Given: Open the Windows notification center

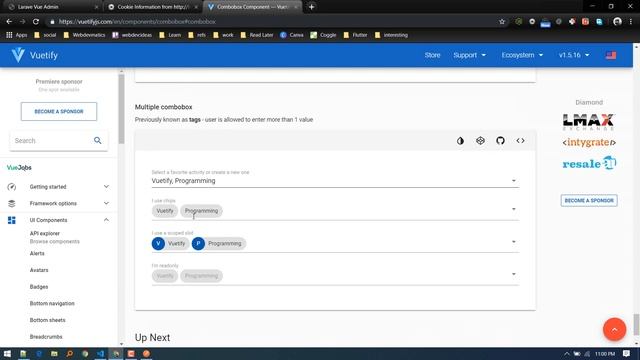Looking at the screenshot, I should point(627,353).
